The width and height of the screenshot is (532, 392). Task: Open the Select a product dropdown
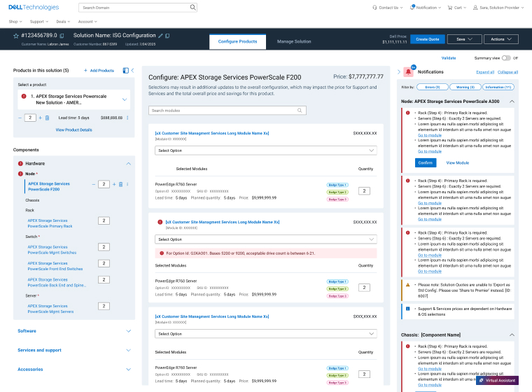pos(74,99)
